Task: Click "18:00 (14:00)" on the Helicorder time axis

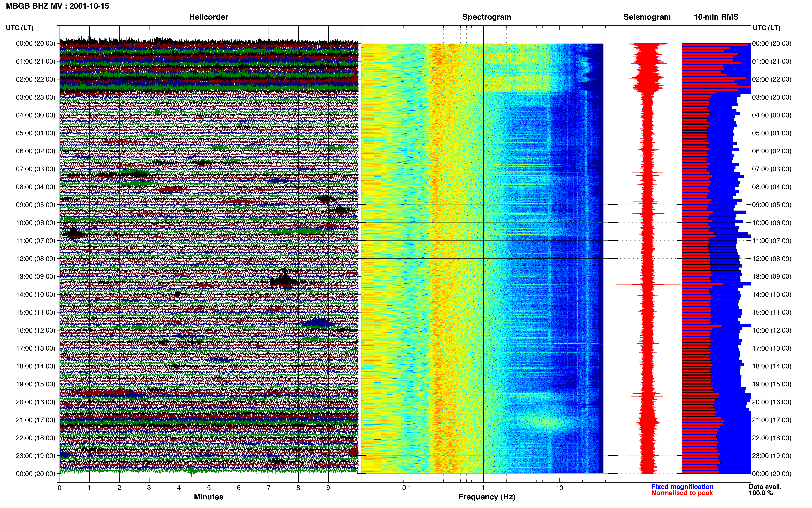Action: pos(35,366)
